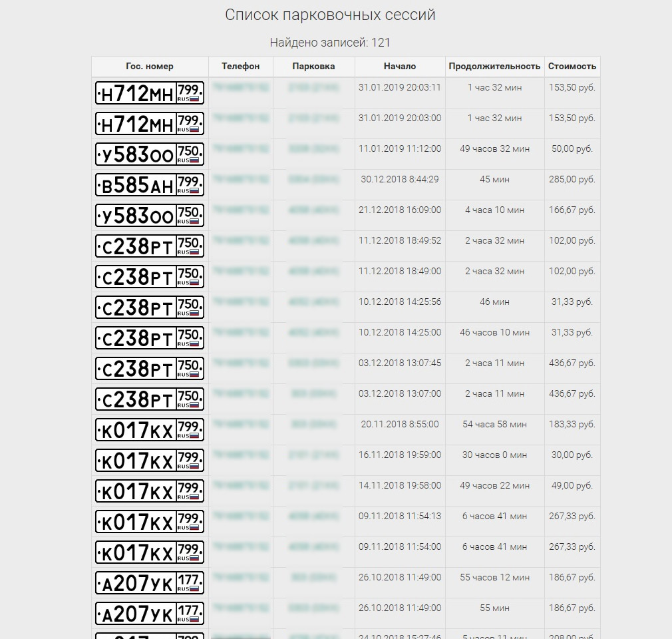672x639 pixels.
Task: Click the Телефон column header
Action: [x=240, y=67]
